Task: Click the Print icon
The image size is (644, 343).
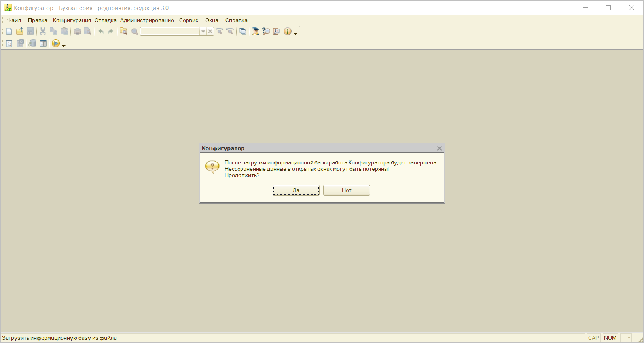Action: pyautogui.click(x=78, y=32)
